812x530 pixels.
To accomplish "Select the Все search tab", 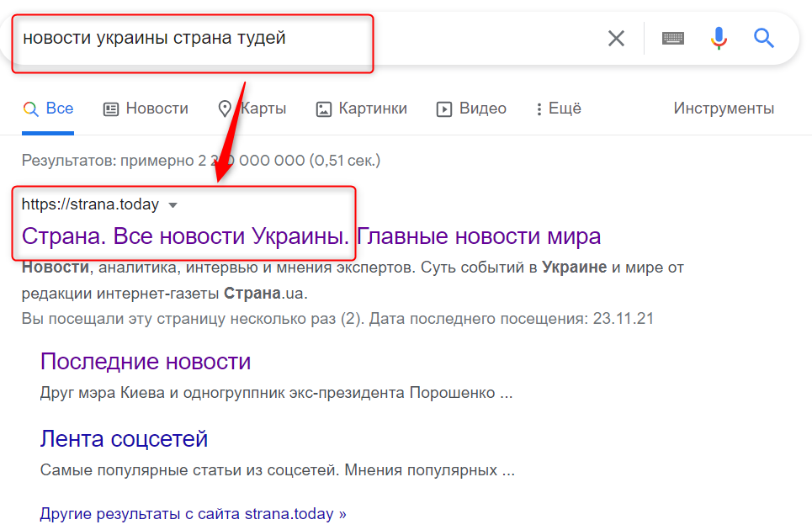I will 49,109.
